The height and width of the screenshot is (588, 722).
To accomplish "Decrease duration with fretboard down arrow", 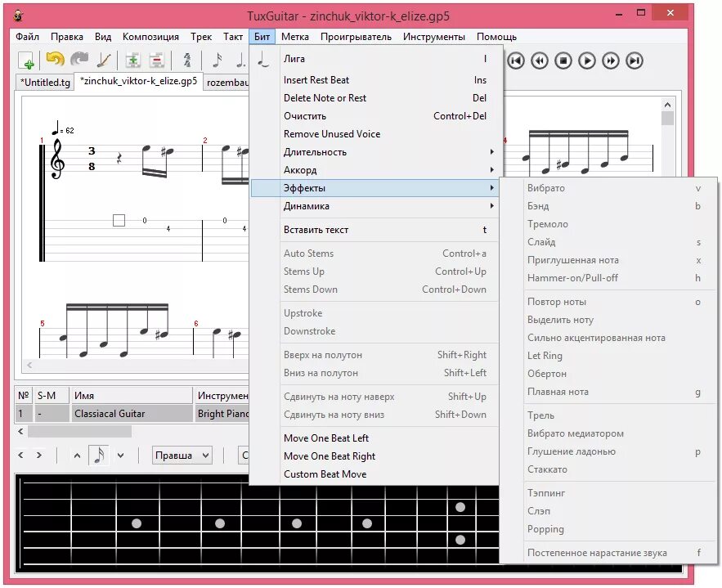I will [121, 456].
